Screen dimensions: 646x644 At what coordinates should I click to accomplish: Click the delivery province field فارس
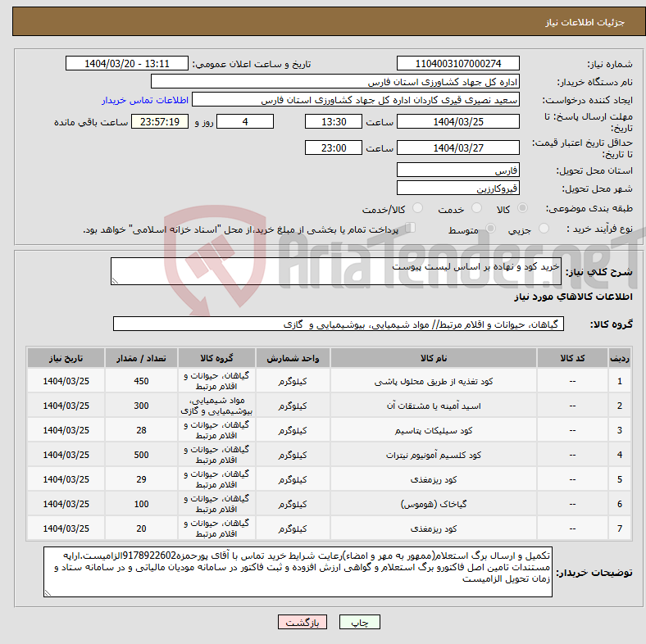[457, 170]
